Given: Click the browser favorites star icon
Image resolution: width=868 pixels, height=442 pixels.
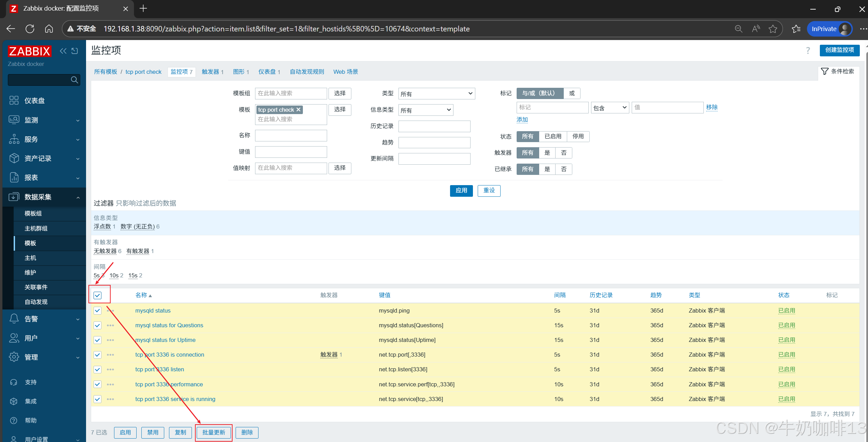Looking at the screenshot, I should tap(773, 29).
